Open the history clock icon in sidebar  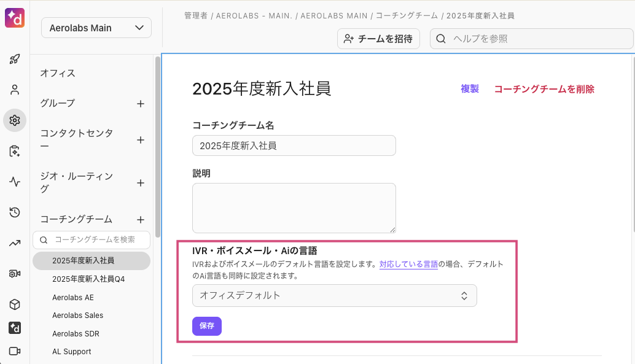point(15,212)
